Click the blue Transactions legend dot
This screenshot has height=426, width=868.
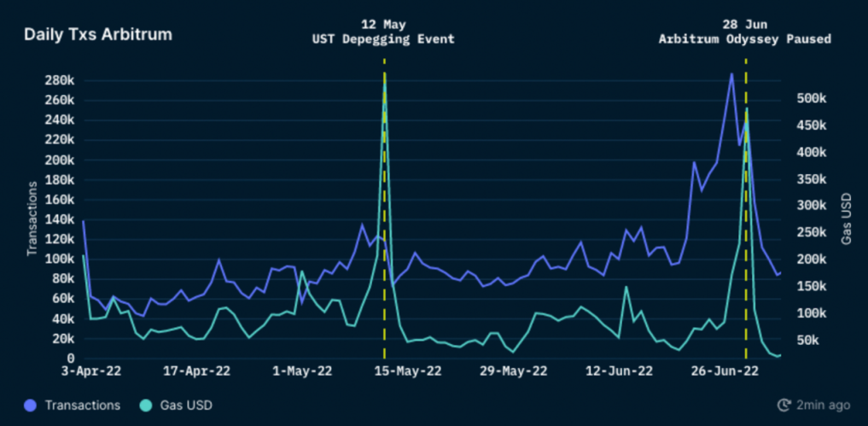(x=31, y=406)
